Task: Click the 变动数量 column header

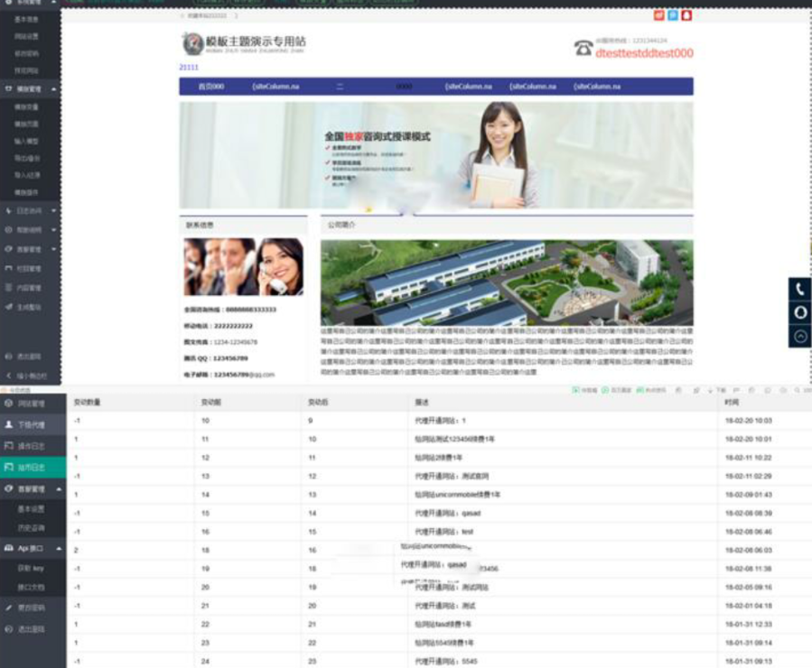Action: point(87,402)
